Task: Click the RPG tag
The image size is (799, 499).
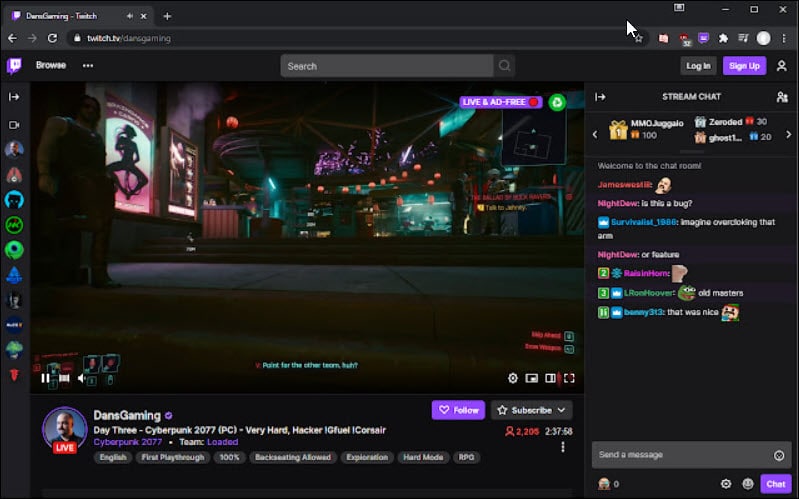Action: (x=466, y=457)
